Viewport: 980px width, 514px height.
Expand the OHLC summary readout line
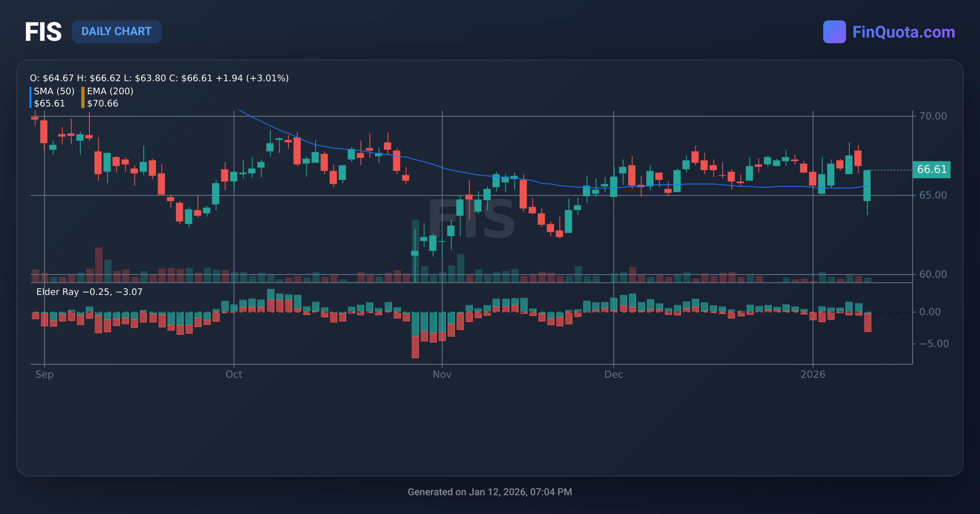159,78
